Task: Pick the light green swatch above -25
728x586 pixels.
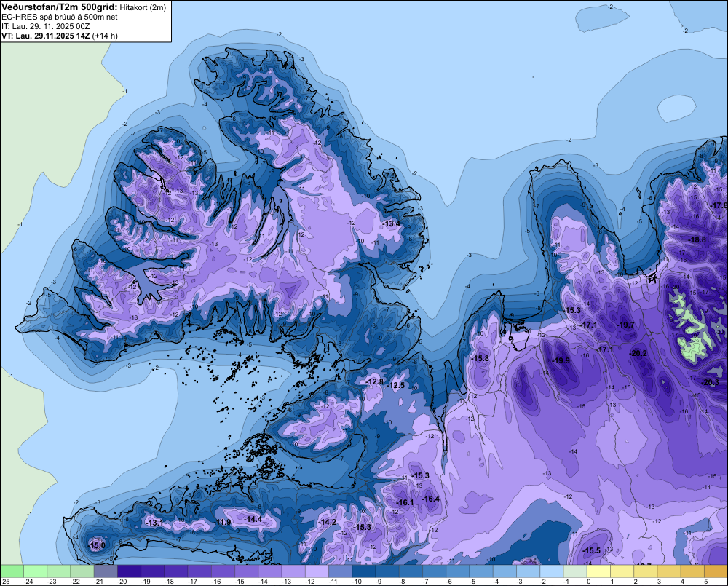Action: [12, 571]
